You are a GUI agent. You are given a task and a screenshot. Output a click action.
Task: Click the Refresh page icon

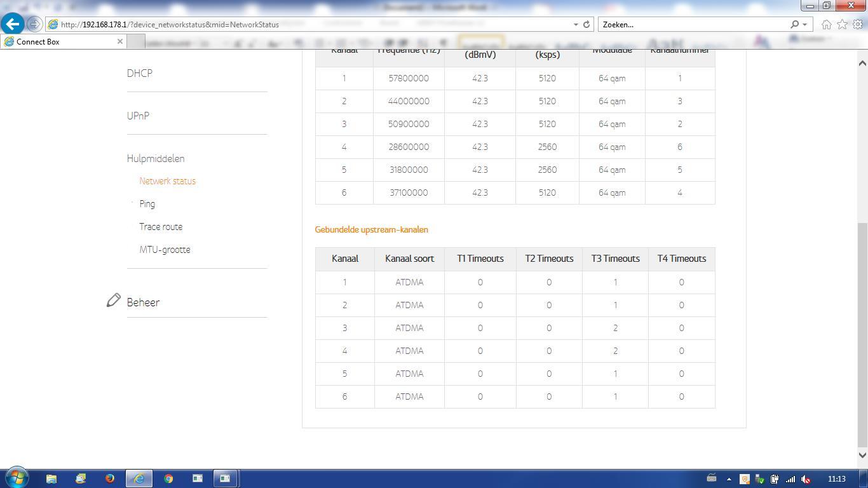tap(587, 24)
